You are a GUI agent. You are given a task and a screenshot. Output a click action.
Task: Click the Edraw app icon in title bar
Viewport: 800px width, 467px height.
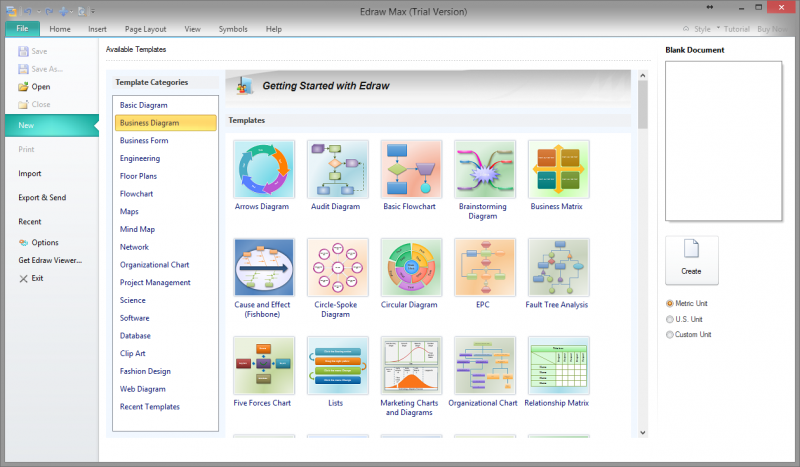pos(11,11)
